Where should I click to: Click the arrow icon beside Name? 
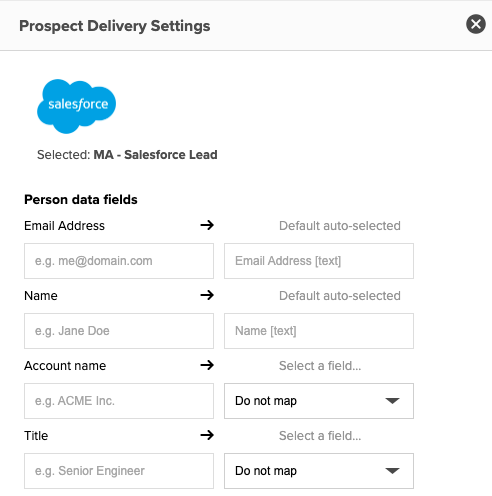tap(207, 295)
